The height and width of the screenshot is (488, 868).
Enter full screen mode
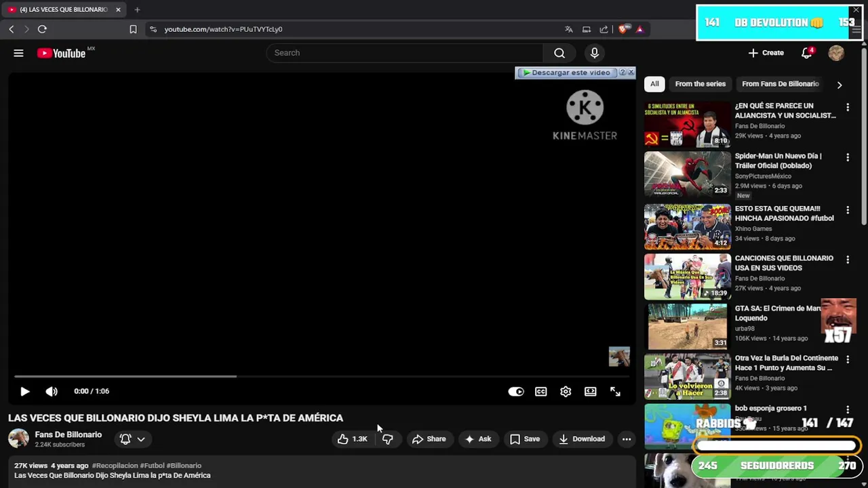click(615, 391)
